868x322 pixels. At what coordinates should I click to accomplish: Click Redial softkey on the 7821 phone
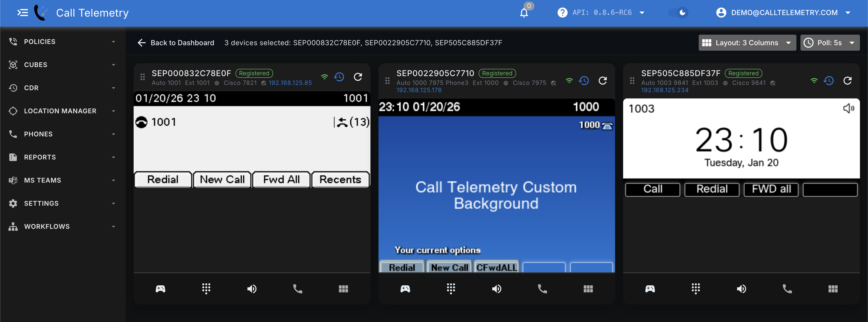[163, 180]
